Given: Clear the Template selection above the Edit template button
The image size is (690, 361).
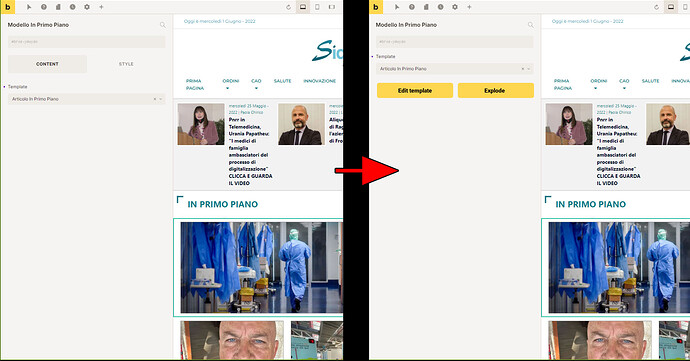Looking at the screenshot, I should [522, 69].
